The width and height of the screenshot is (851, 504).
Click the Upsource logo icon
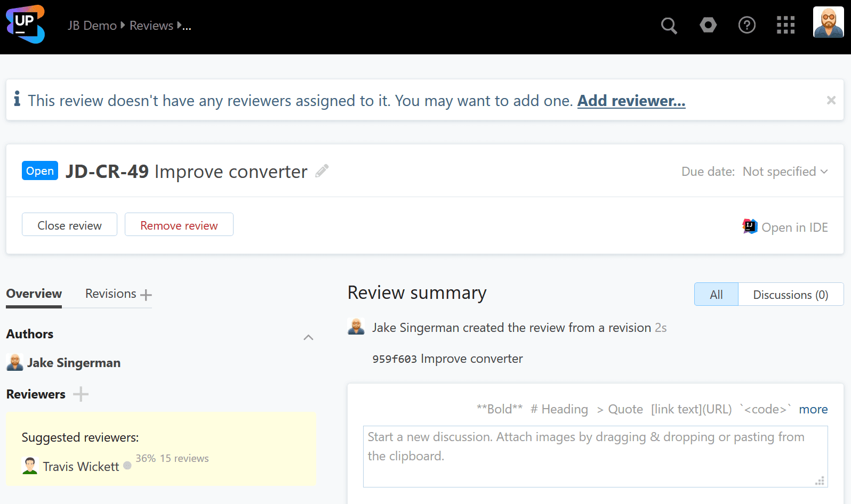point(25,24)
